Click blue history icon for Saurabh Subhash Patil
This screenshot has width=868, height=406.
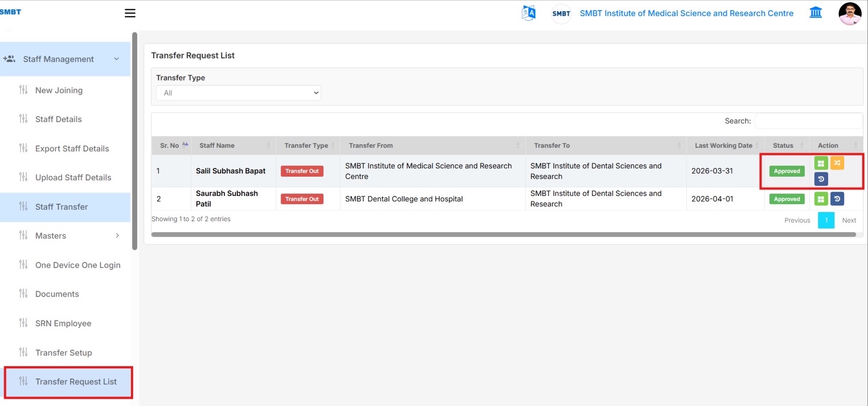pyautogui.click(x=837, y=199)
